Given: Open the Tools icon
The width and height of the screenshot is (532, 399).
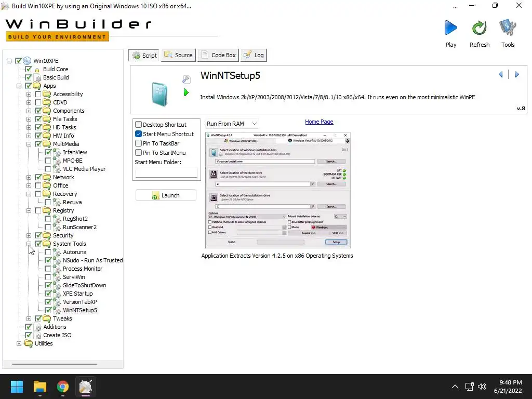Looking at the screenshot, I should [508, 28].
